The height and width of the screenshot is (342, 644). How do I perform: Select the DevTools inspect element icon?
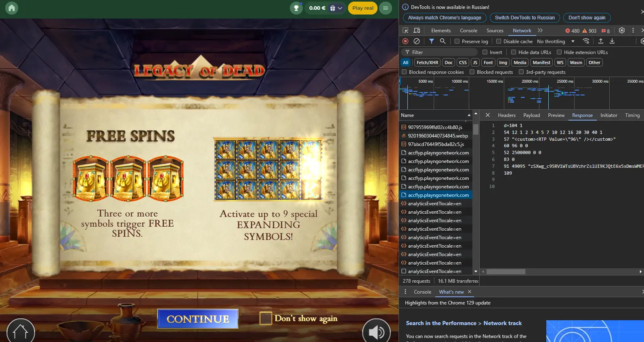click(405, 31)
